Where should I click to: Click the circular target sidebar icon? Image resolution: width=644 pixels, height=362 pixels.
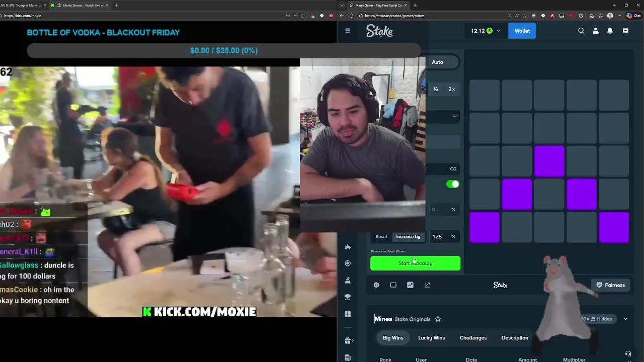click(347, 263)
